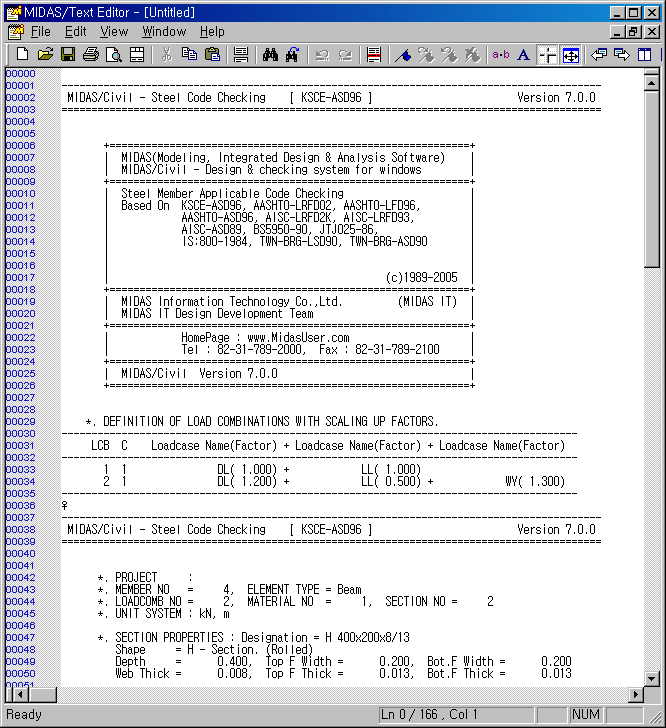Click the 'DEFINITION OF LOAD COMBINATIONS' heading line

[x=261, y=422]
